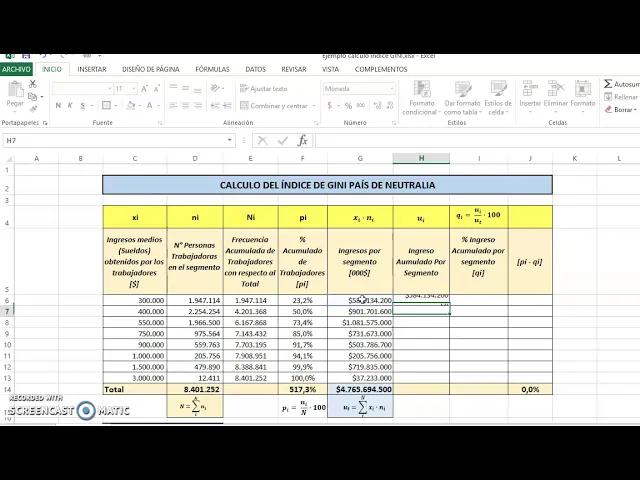
Task: Switch to the INSERTAR tab
Action: [x=92, y=69]
